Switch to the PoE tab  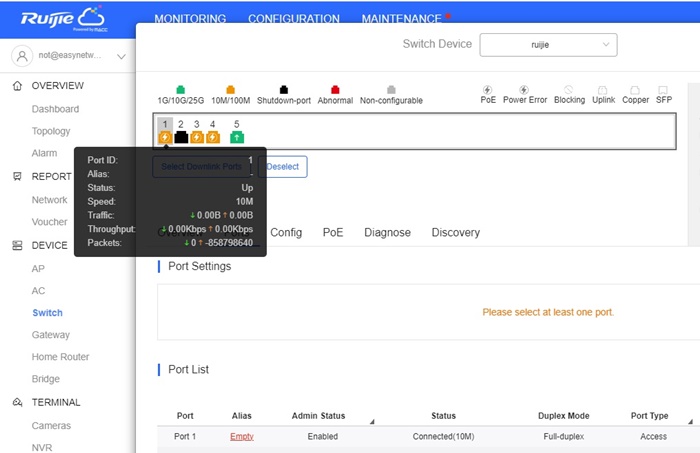coord(332,232)
